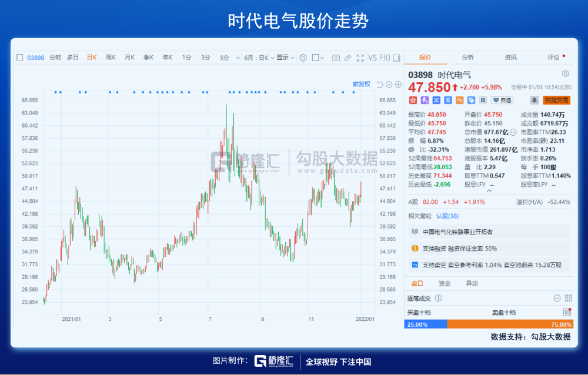Open 支持卖空 short selling info row

click(x=489, y=264)
